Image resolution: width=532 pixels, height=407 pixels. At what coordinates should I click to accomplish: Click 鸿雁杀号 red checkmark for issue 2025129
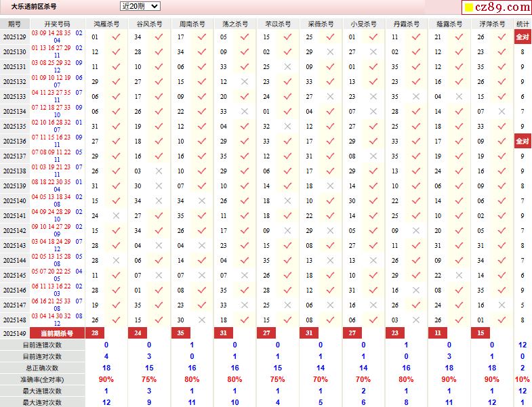116,37
